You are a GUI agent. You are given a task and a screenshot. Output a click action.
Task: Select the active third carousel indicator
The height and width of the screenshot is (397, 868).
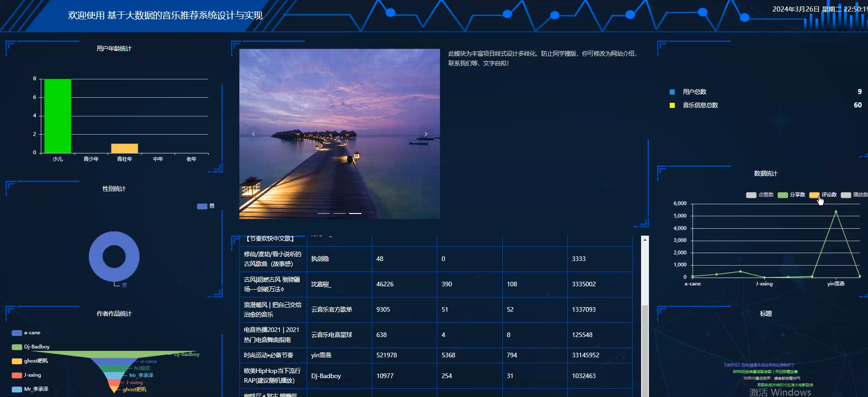(x=355, y=213)
